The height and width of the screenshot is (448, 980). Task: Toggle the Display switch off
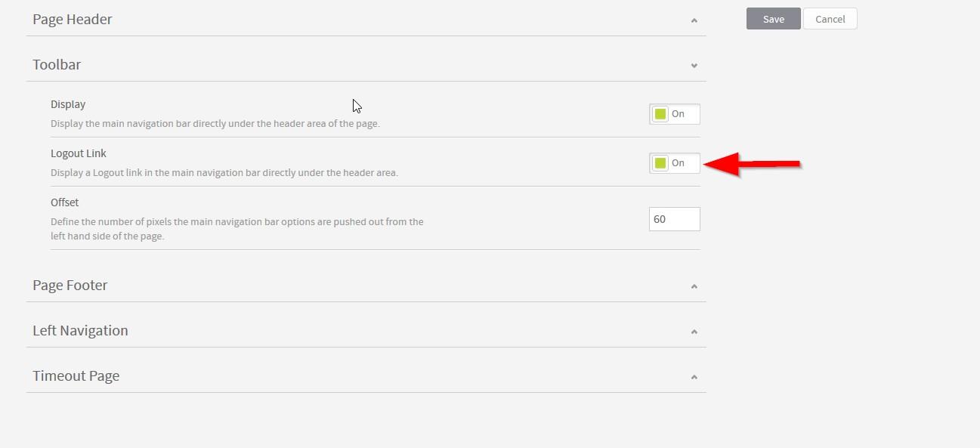click(x=675, y=114)
